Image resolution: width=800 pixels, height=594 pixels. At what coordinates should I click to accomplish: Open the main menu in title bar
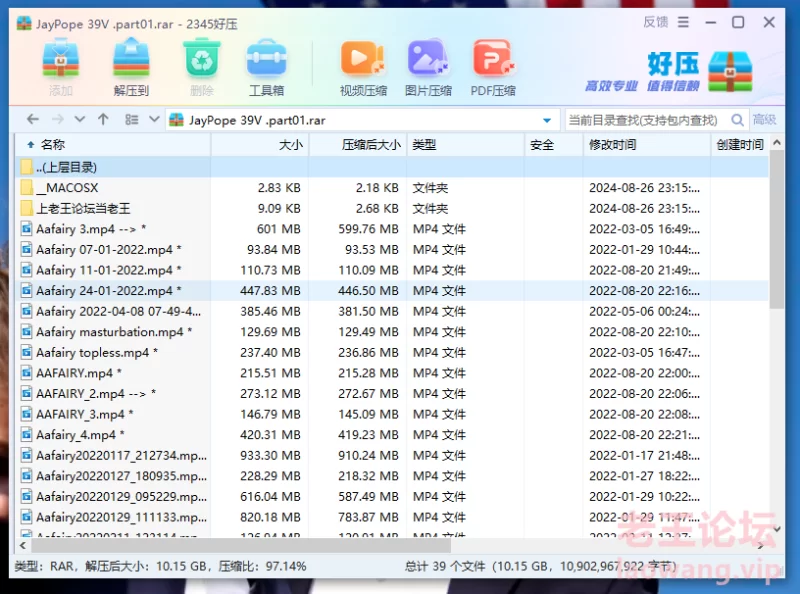click(x=686, y=22)
